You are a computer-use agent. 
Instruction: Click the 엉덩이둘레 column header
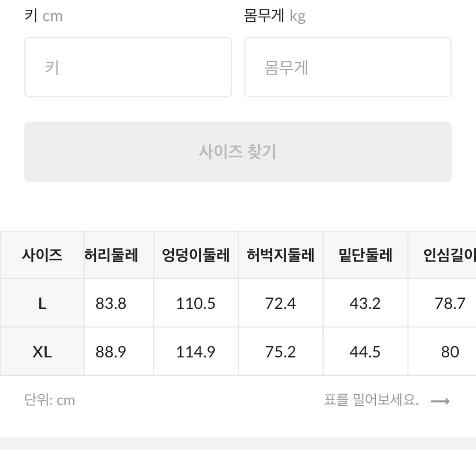point(195,254)
